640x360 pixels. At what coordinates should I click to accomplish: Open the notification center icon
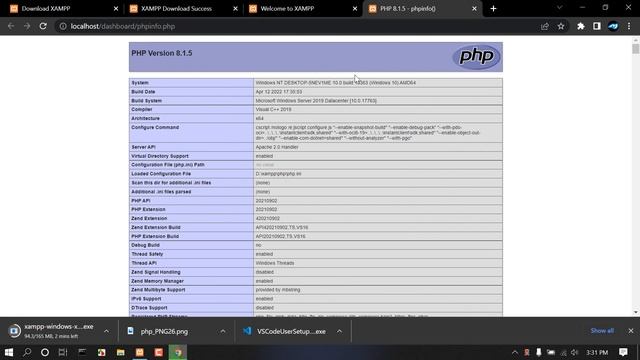tap(623, 352)
